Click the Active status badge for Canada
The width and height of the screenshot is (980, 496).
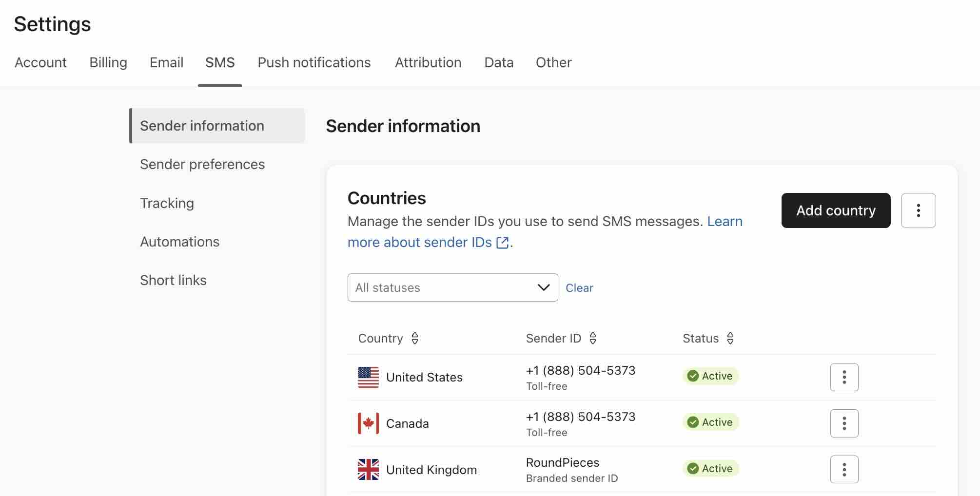(710, 422)
